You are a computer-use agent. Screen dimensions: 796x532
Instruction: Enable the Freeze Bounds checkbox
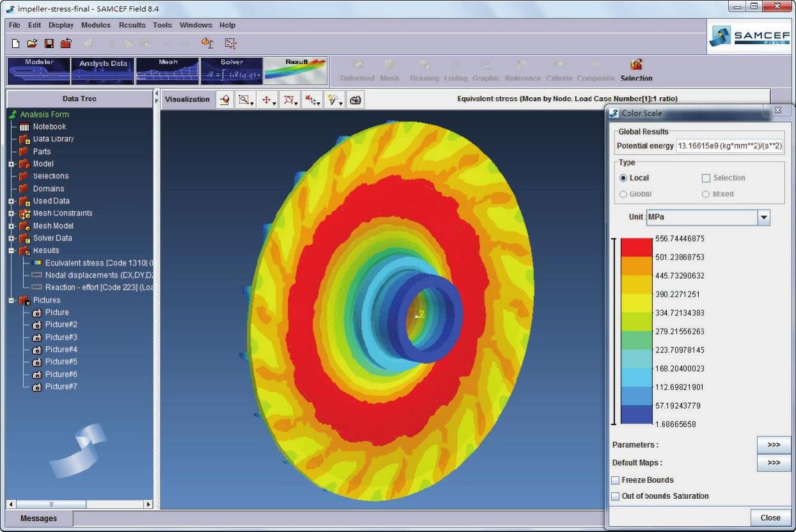click(616, 480)
